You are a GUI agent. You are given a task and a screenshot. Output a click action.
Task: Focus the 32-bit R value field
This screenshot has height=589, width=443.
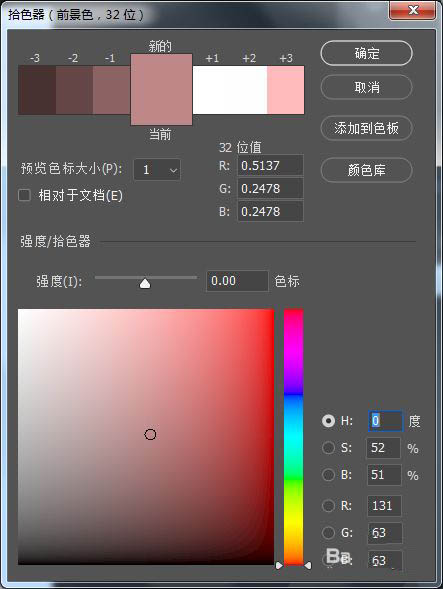pos(270,166)
